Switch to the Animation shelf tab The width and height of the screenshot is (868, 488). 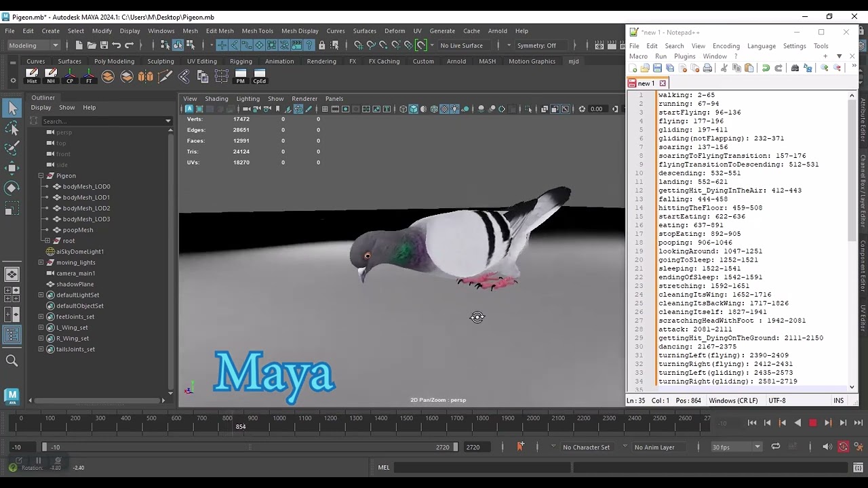(279, 61)
